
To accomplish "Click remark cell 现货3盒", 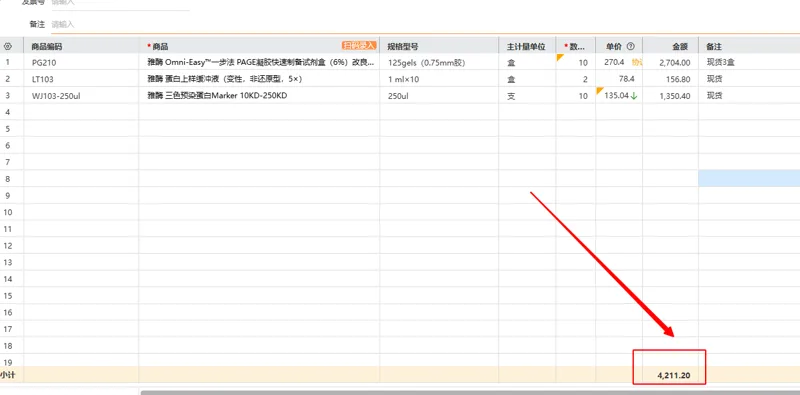I will [x=749, y=62].
